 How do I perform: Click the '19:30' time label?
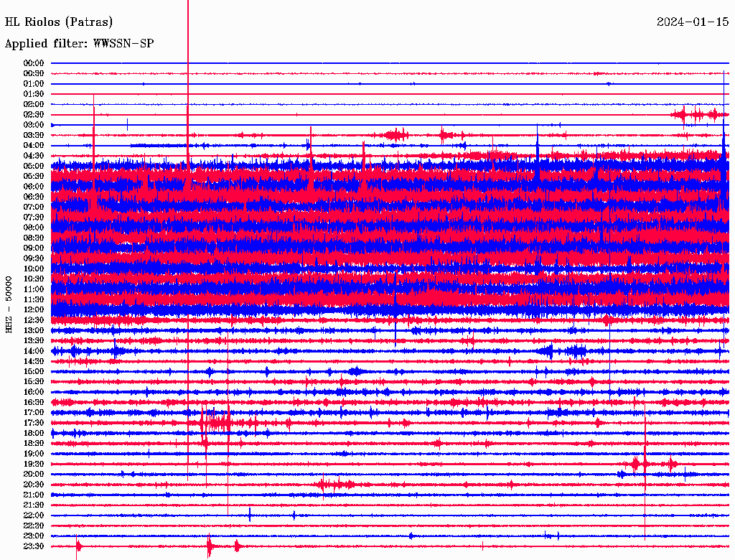click(34, 465)
